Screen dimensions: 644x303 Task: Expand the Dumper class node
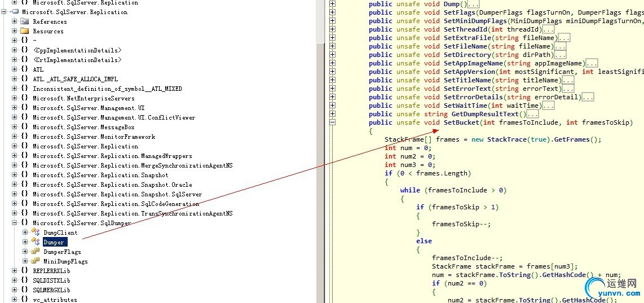pyautogui.click(x=25, y=241)
